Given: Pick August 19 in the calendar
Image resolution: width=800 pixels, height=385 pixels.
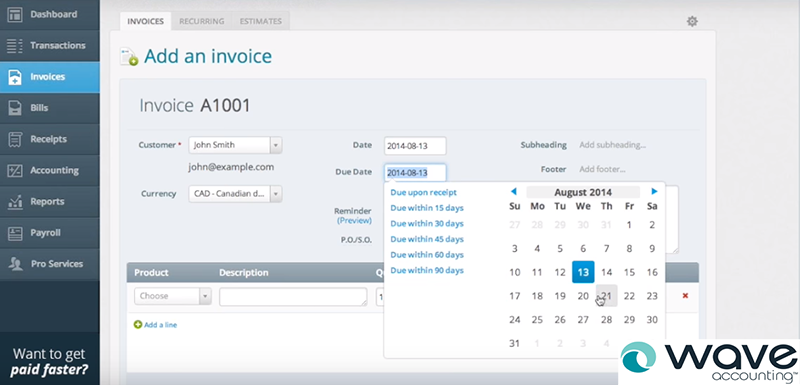Looking at the screenshot, I should (x=560, y=296).
